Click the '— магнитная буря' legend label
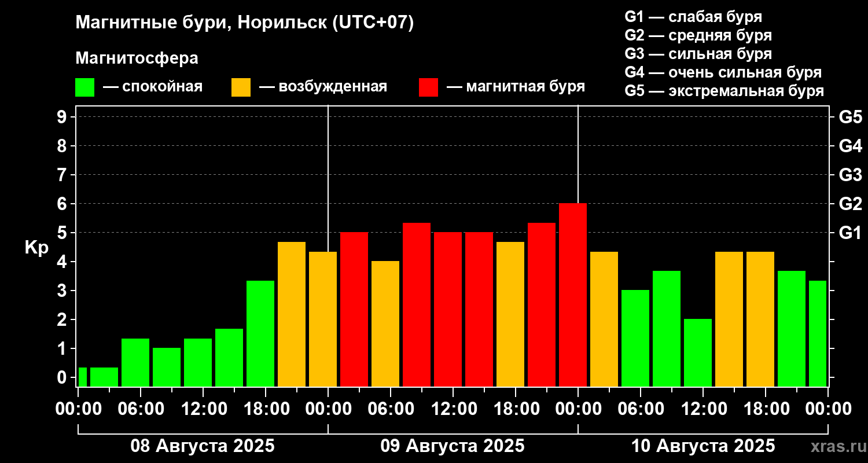Viewport: 868px width, 463px height. pyautogui.click(x=516, y=87)
